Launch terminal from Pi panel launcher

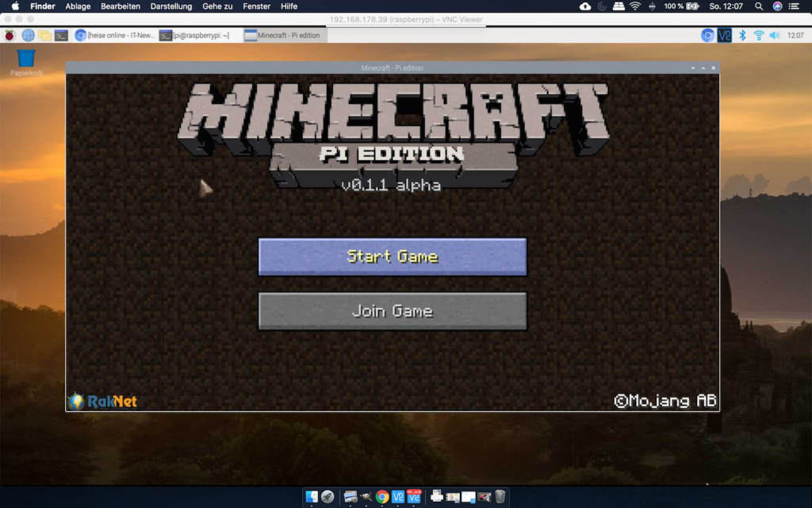click(61, 35)
